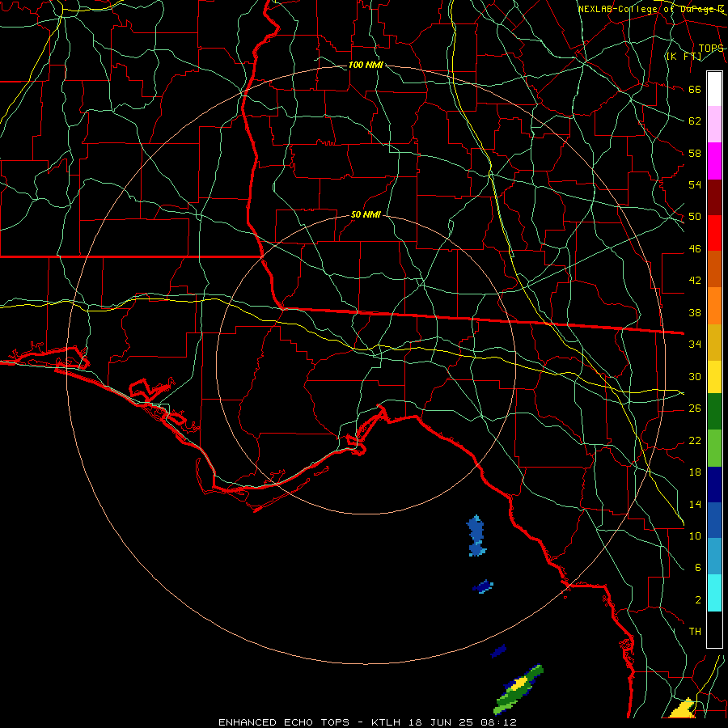Click the light pink legend swatch
The width and height of the screenshot is (728, 728).
coord(714,125)
